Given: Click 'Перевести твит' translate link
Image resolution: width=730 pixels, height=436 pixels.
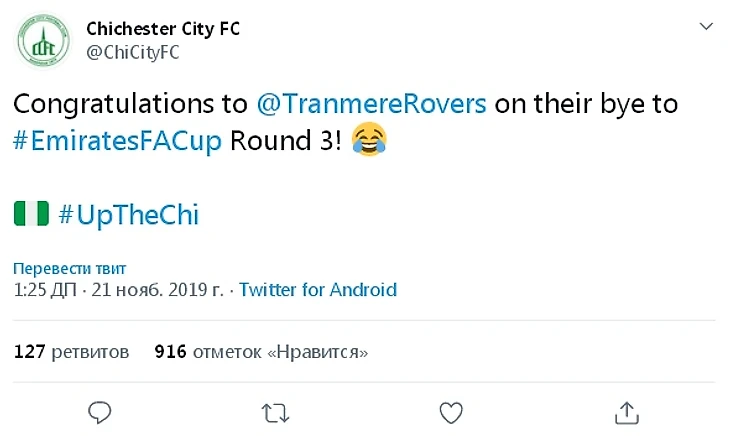Looking at the screenshot, I should 69,269.
